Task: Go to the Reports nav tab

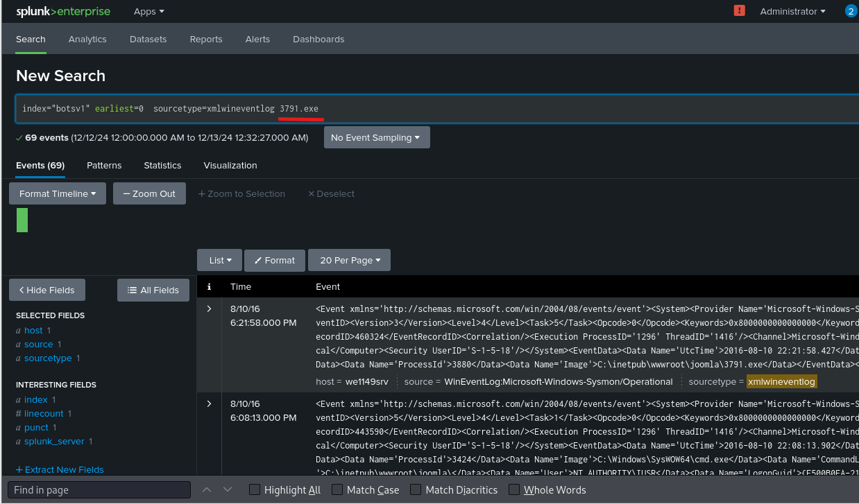Action: point(206,40)
